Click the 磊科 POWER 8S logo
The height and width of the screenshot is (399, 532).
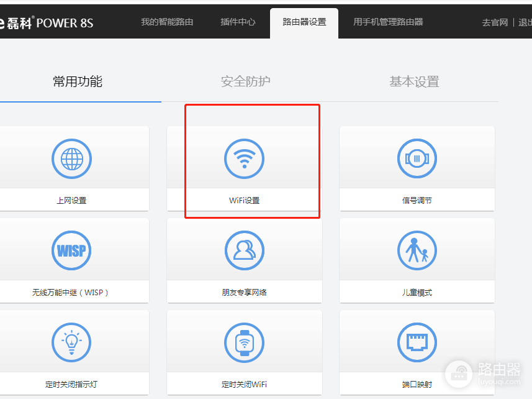pyautogui.click(x=47, y=23)
